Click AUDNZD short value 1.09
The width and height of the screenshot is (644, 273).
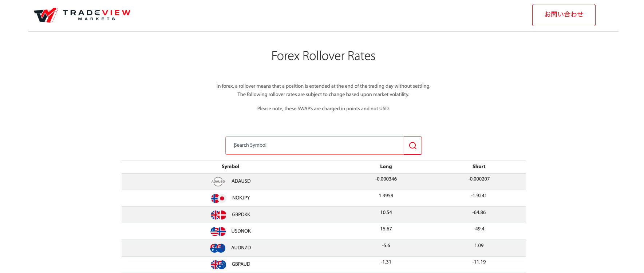[x=479, y=245]
